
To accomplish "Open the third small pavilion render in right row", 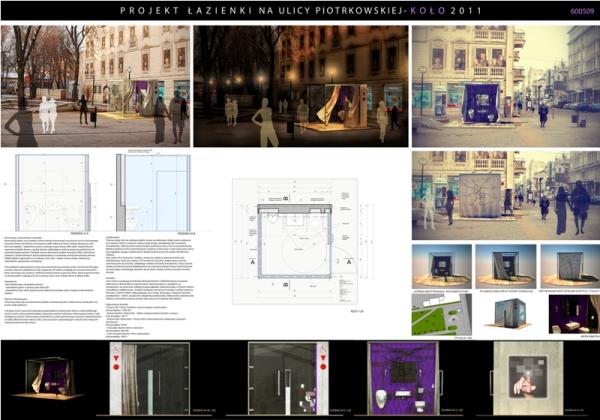I will pyautogui.click(x=568, y=265).
